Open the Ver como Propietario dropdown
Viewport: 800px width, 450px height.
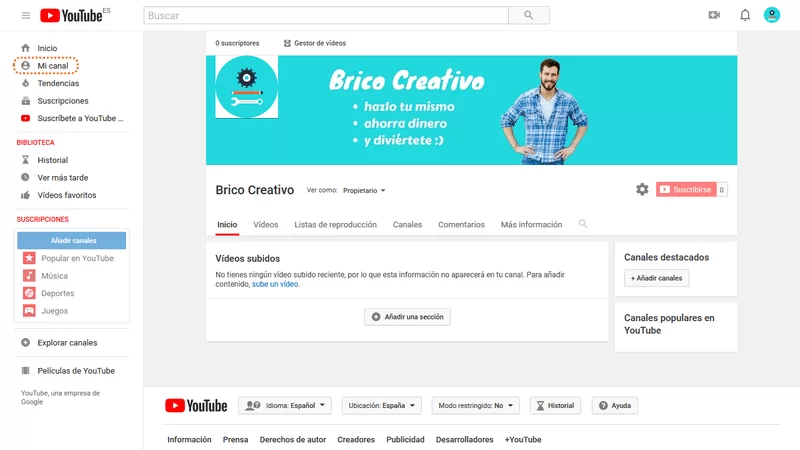pyautogui.click(x=364, y=190)
